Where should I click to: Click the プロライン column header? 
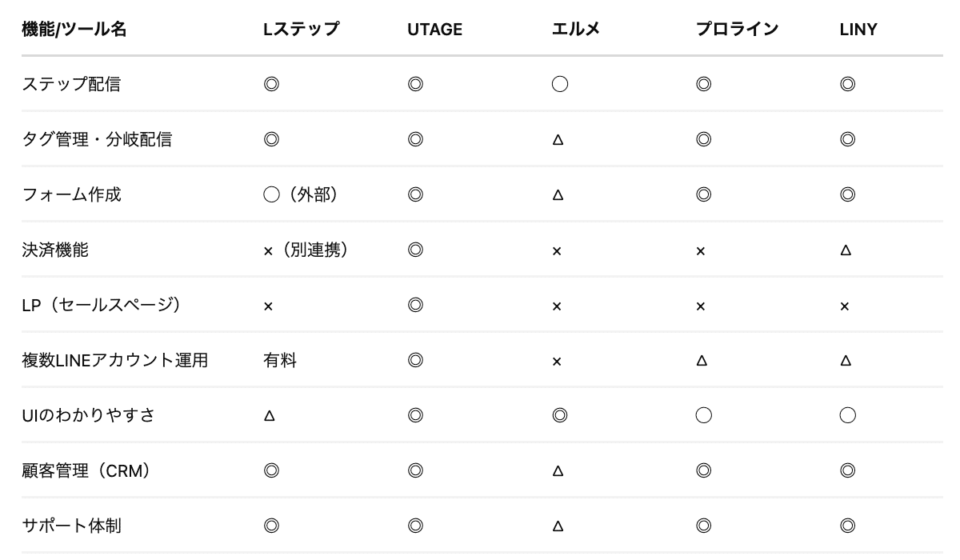click(x=736, y=30)
